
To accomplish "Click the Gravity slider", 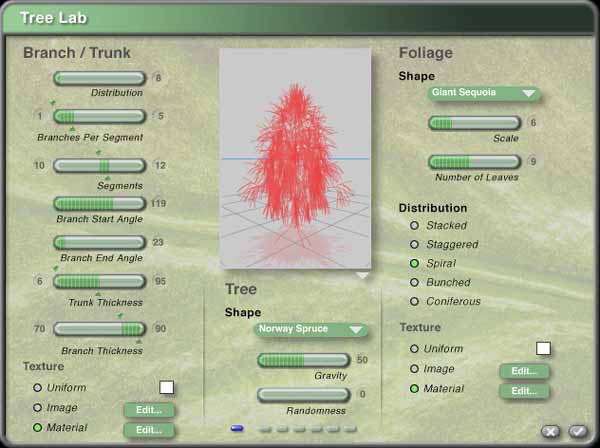I will 304,360.
